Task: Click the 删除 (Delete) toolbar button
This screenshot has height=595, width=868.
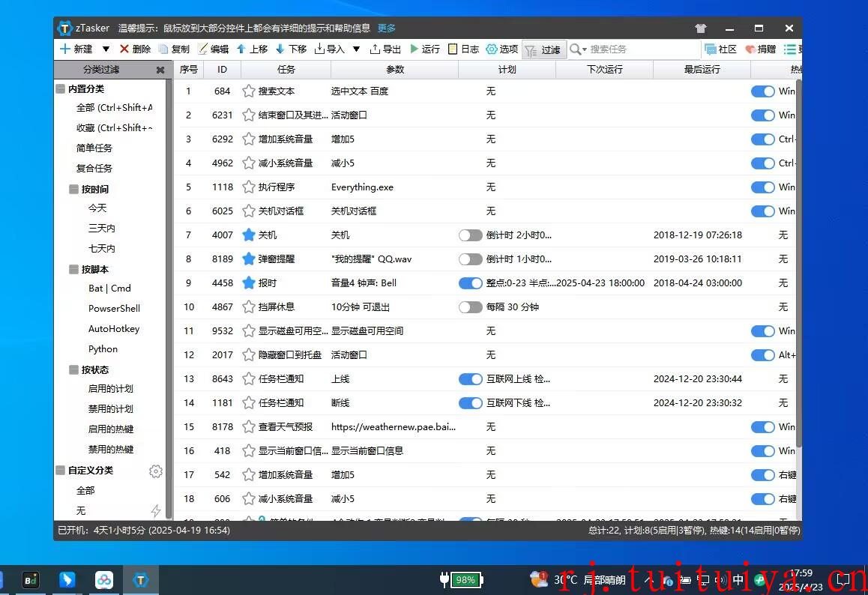Action: tap(136, 49)
